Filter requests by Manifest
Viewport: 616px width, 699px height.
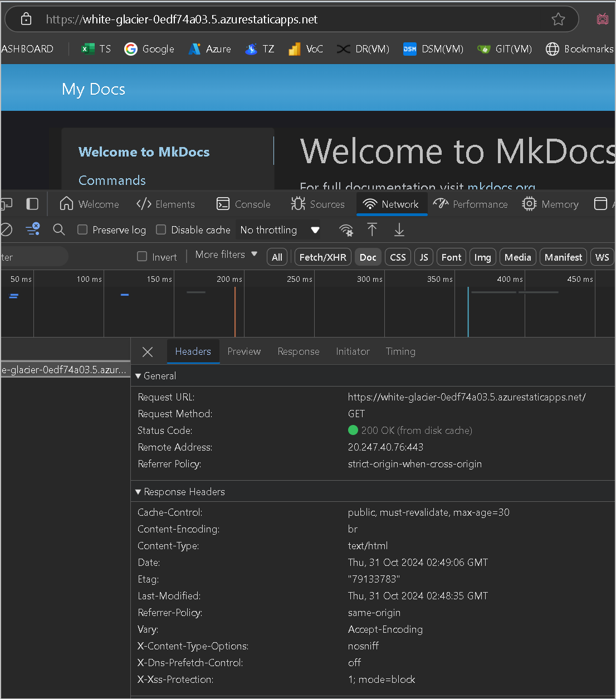coord(563,257)
